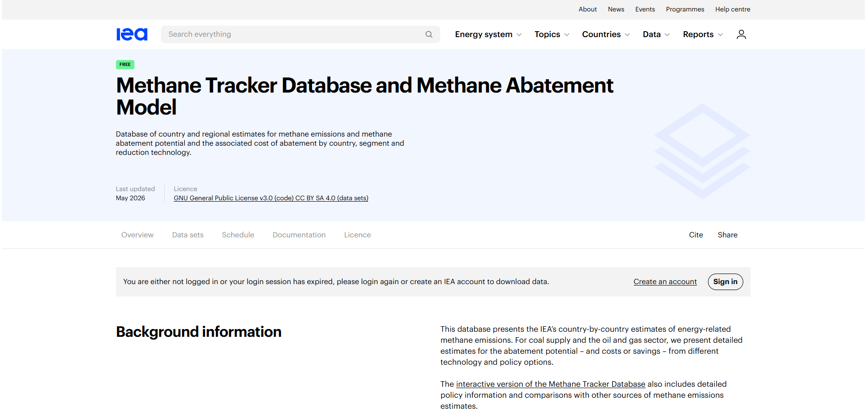Image resolution: width=868 pixels, height=417 pixels.
Task: Click Create an account link
Action: click(x=665, y=282)
